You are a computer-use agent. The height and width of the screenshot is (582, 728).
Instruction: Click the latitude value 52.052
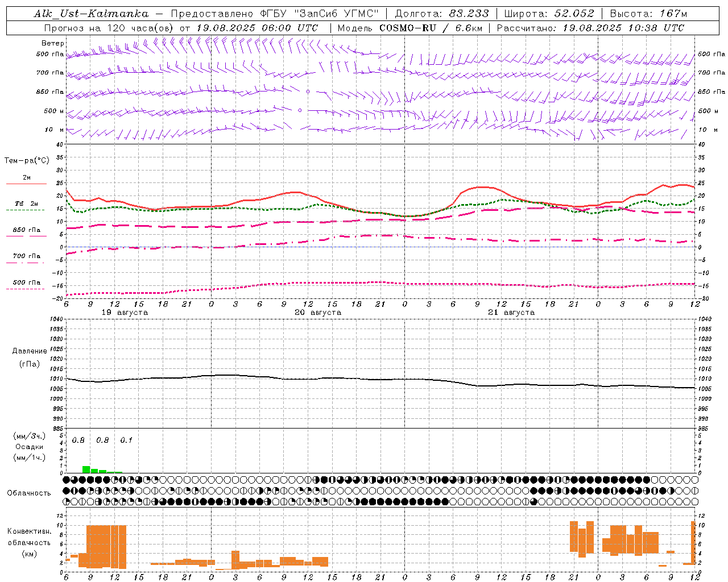click(x=574, y=14)
